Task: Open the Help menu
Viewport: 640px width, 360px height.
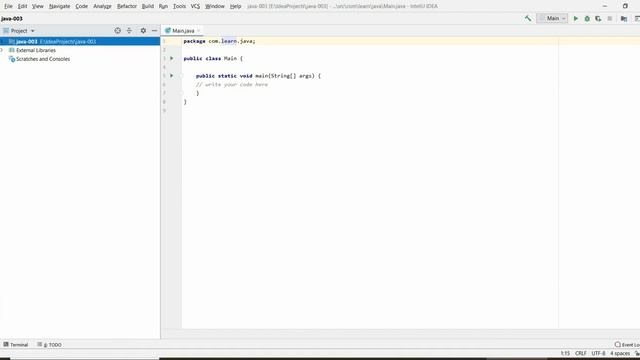Action: point(235,6)
